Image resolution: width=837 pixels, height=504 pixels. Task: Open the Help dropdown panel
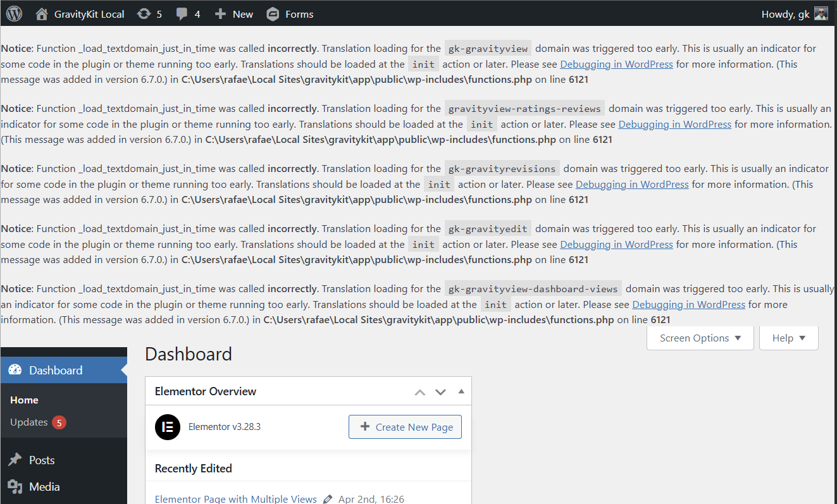tap(788, 338)
